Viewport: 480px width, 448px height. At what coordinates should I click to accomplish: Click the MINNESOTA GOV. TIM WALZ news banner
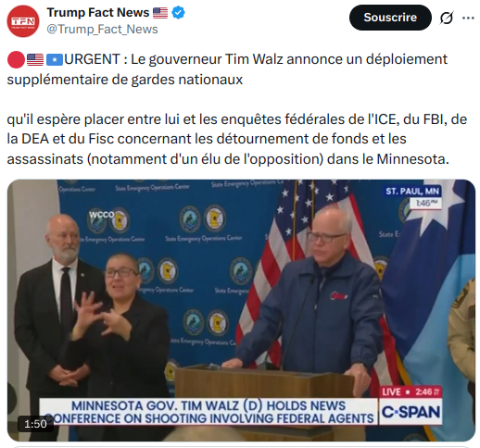pyautogui.click(x=208, y=412)
